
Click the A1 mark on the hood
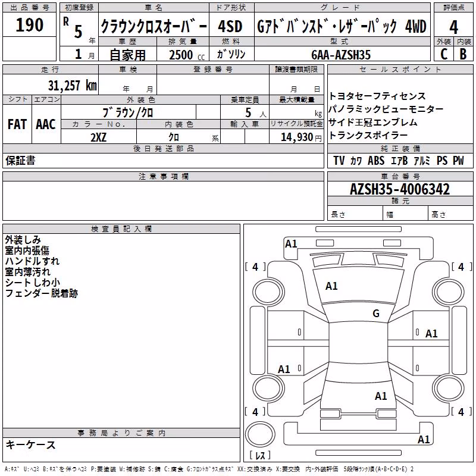(x=331, y=286)
